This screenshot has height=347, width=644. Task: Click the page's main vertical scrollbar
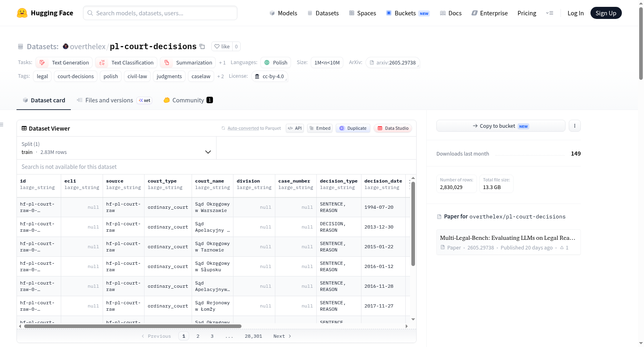point(641,43)
